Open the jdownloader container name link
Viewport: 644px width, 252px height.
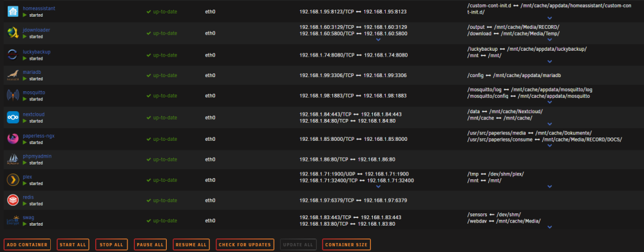(x=37, y=30)
